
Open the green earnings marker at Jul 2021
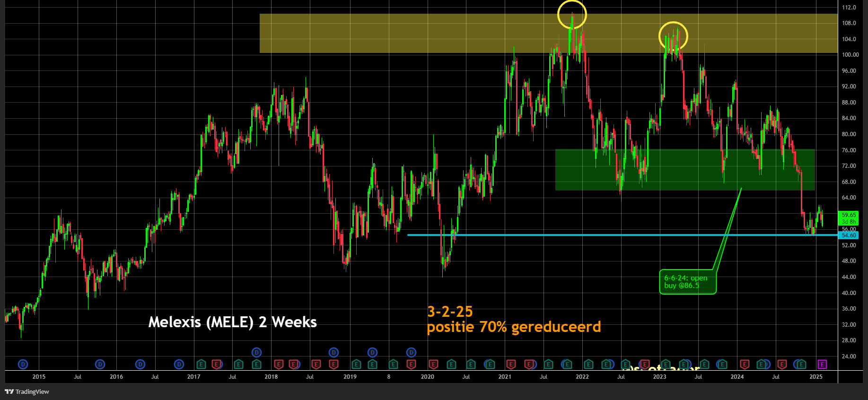[548, 364]
